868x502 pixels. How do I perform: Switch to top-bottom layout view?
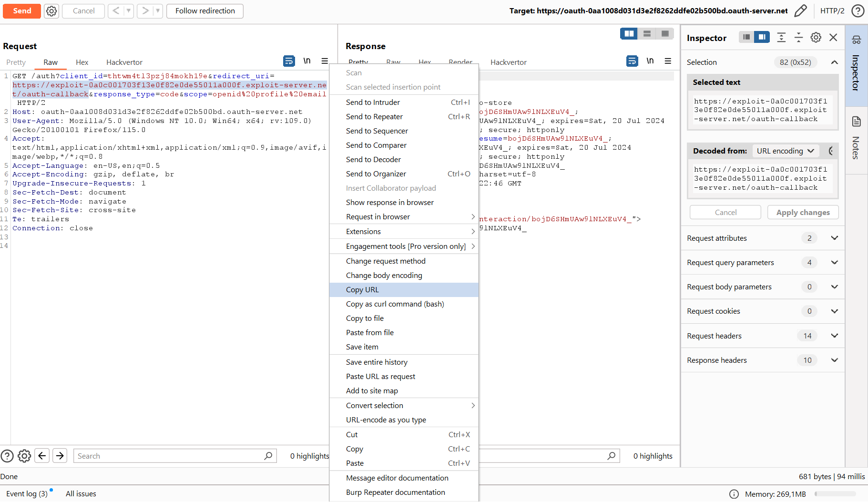click(647, 33)
